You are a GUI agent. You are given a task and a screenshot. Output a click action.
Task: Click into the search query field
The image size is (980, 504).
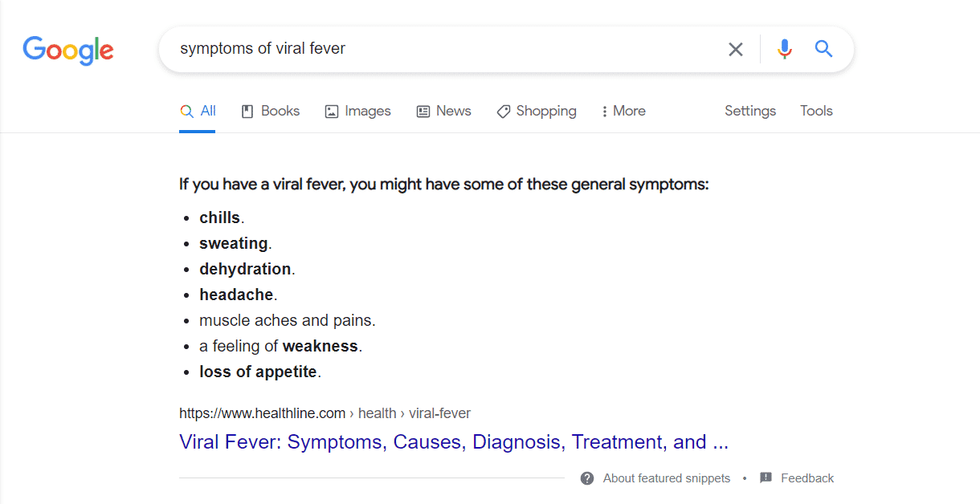point(442,49)
